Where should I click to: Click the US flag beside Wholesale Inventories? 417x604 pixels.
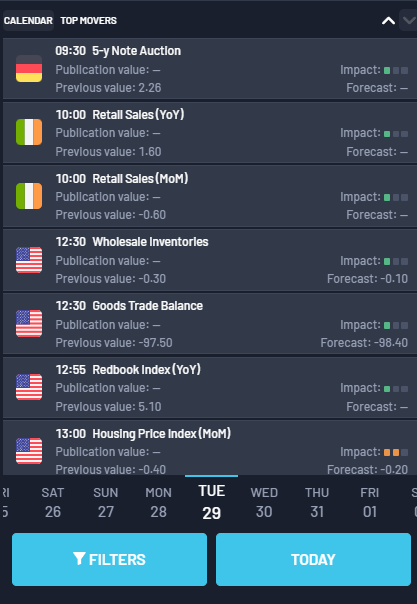pos(29,260)
